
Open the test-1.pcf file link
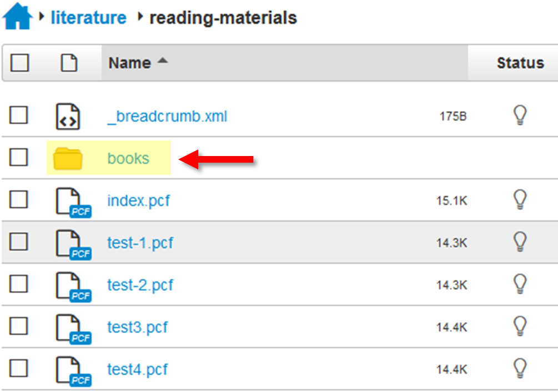(140, 243)
